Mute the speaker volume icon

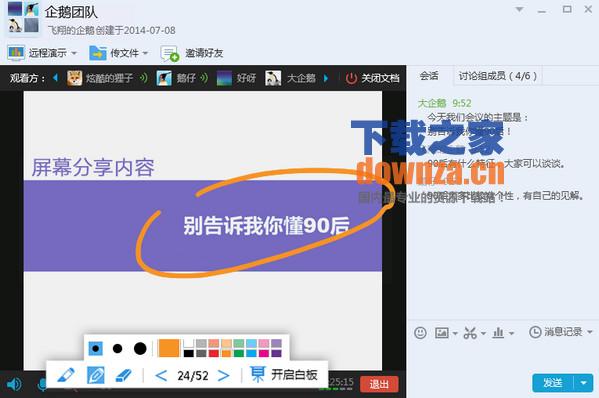pyautogui.click(x=14, y=384)
